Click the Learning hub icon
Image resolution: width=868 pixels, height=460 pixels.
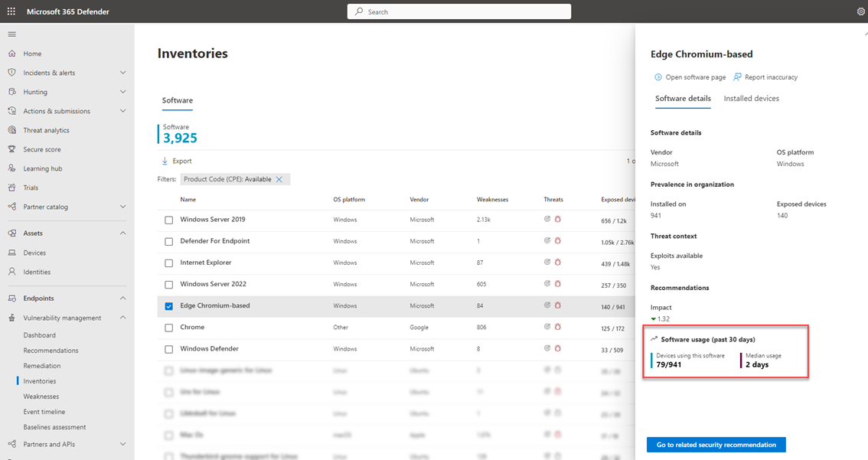[x=11, y=168]
